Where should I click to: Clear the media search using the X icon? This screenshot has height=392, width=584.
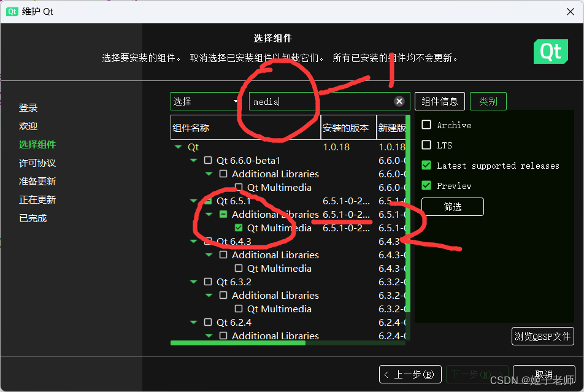(399, 101)
